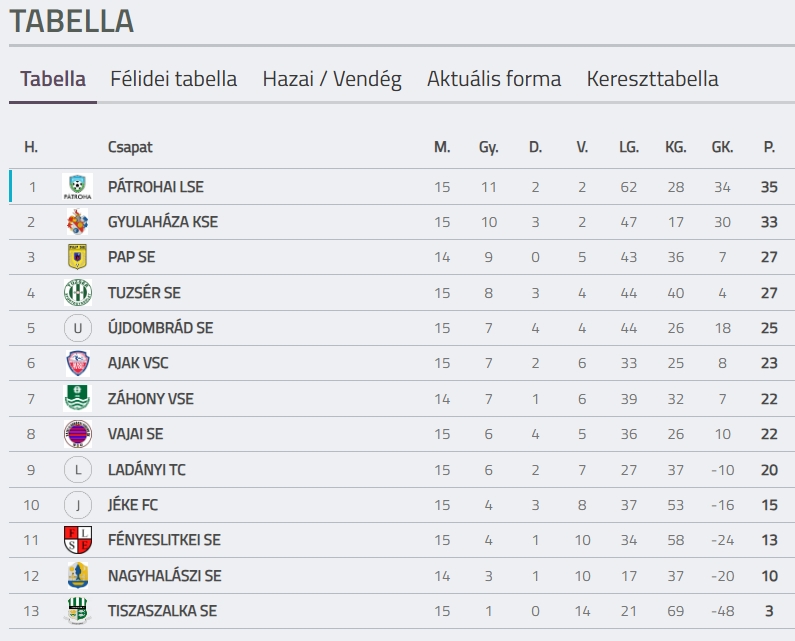Click the Vajai SE round striped logo
Image resolution: width=795 pixels, height=641 pixels.
[x=78, y=434]
